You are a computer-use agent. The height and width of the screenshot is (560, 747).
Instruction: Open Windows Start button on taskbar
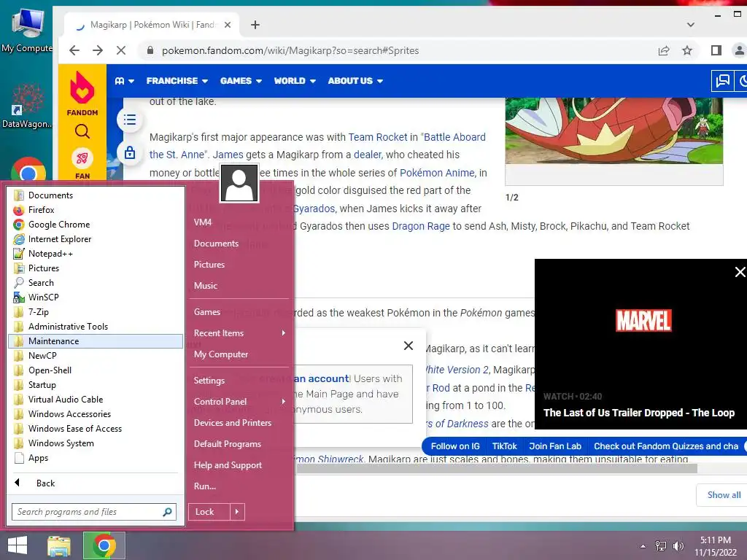tap(18, 545)
